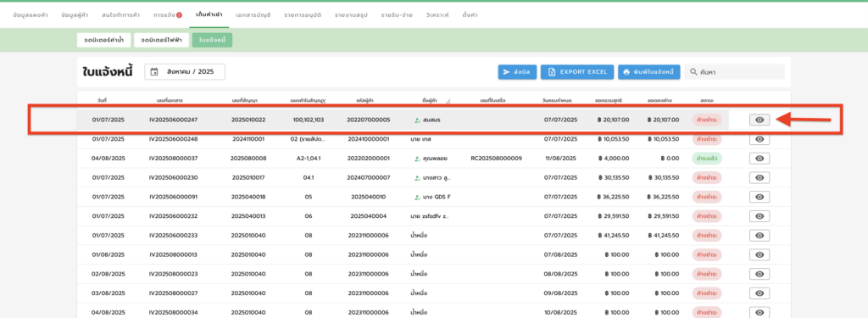Click the สถานะ column header
Viewport: 868px width, 318px height.
coord(707,101)
